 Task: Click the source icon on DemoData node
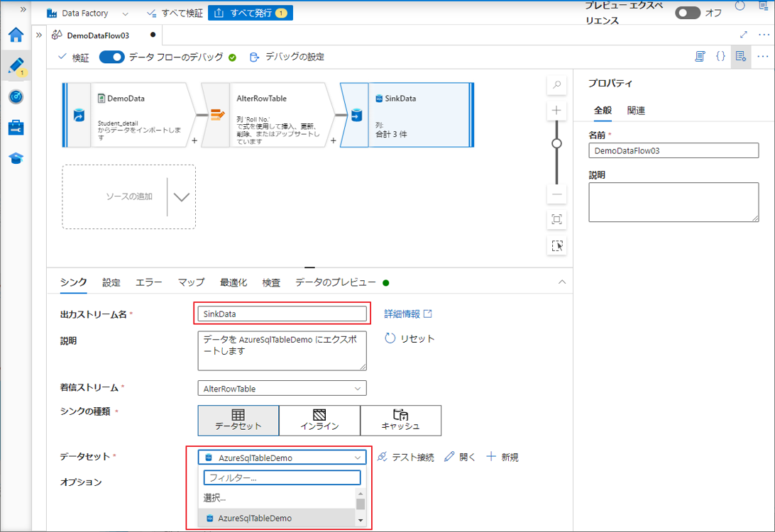(79, 115)
